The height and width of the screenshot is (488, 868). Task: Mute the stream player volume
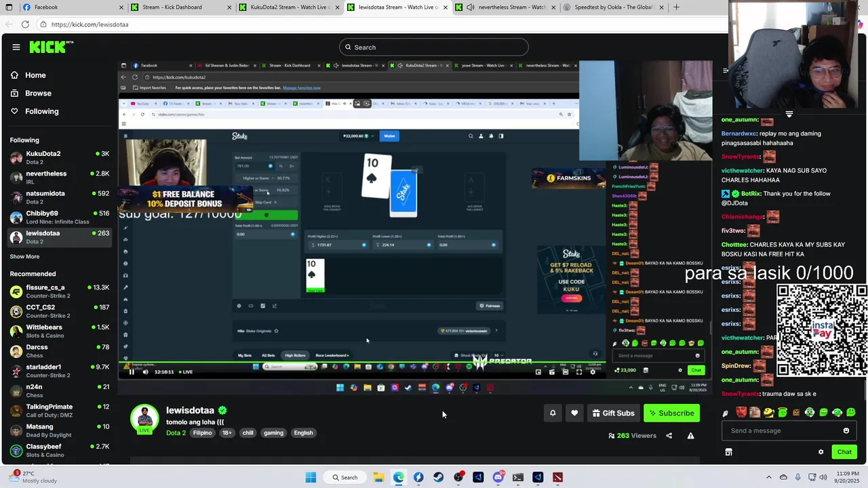[x=145, y=371]
